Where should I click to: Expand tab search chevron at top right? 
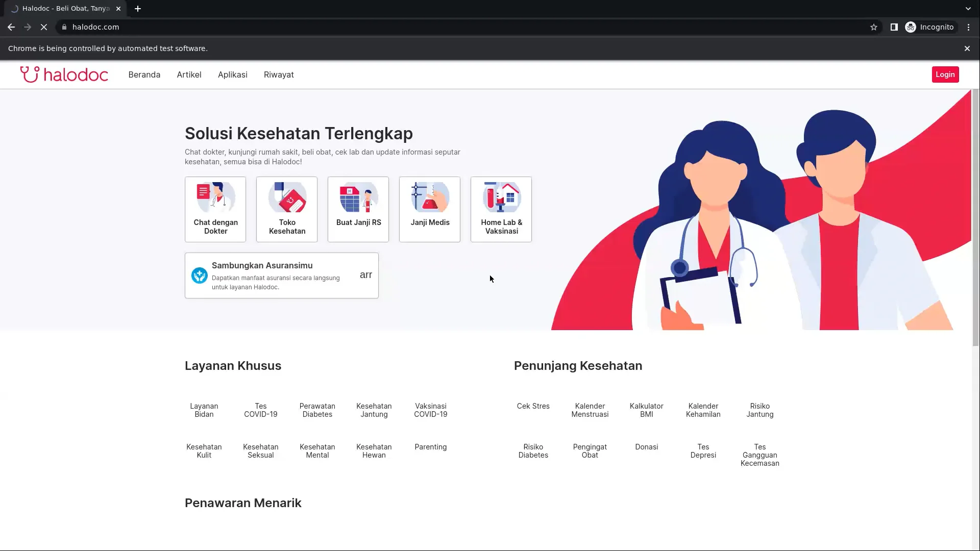click(x=968, y=9)
